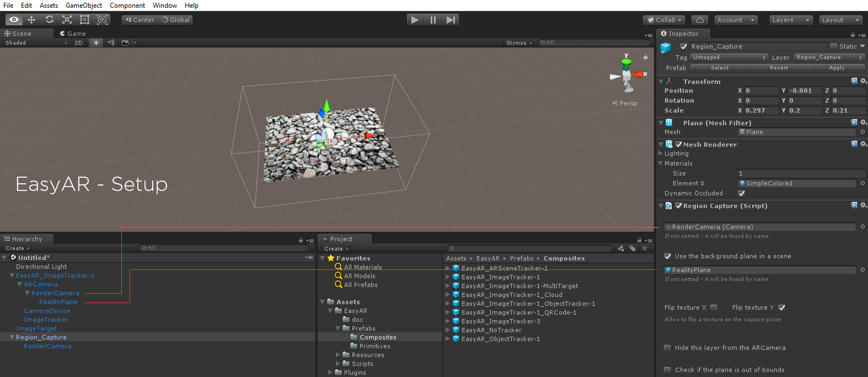Click search by label icon in Project
The height and width of the screenshot is (377, 868).
(x=633, y=248)
